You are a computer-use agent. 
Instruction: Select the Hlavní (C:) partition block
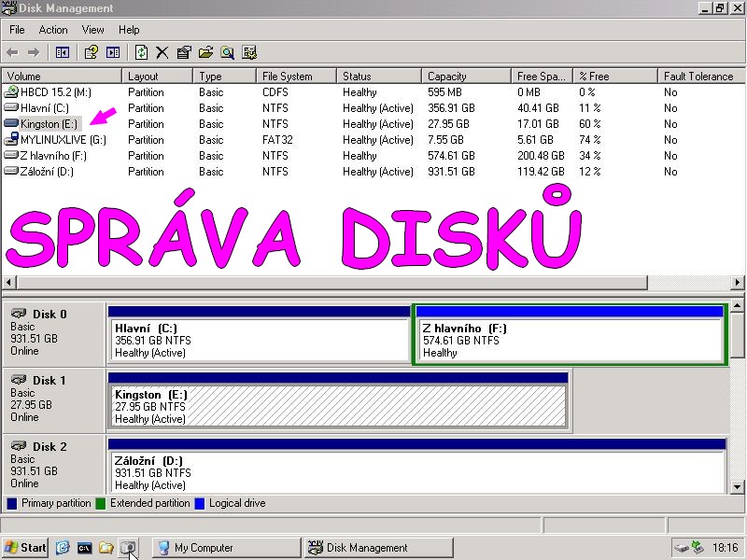pyautogui.click(x=260, y=334)
